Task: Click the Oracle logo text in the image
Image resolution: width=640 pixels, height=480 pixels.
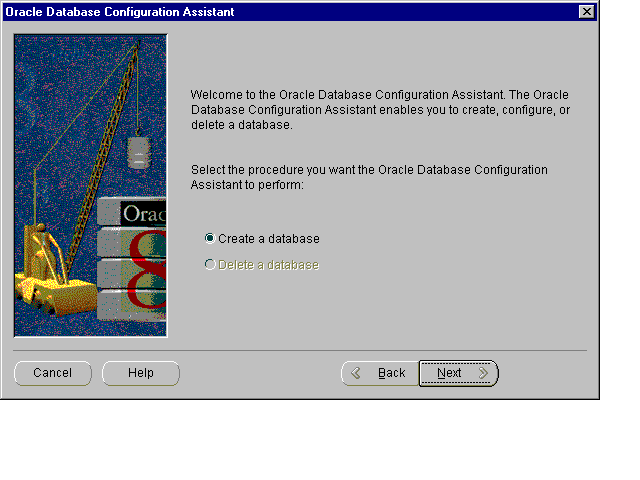Action: (x=143, y=213)
